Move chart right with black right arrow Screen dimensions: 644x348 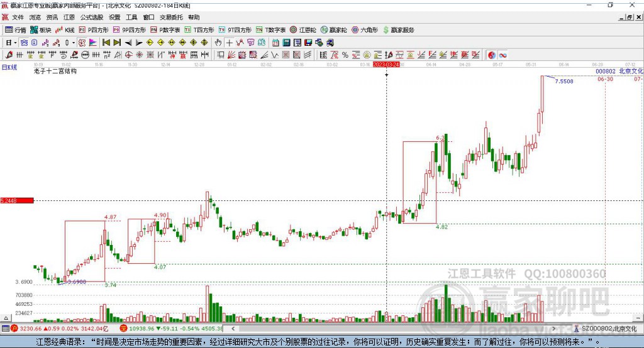click(x=139, y=43)
